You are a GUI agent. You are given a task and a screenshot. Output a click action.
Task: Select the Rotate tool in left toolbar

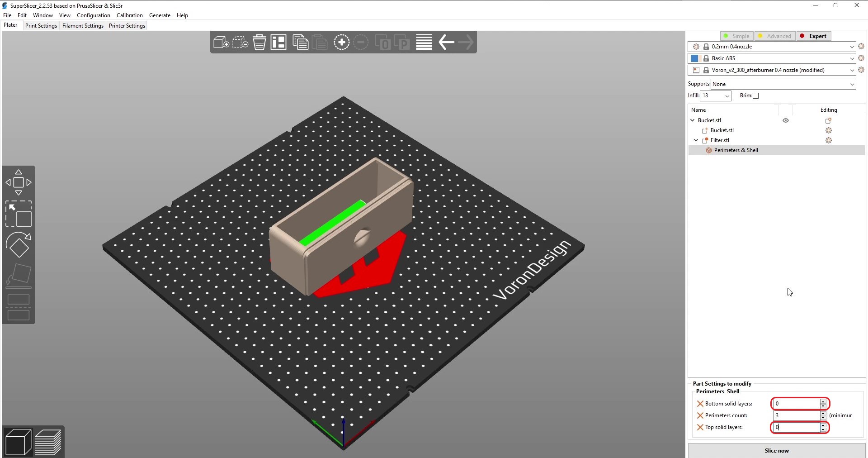(19, 245)
